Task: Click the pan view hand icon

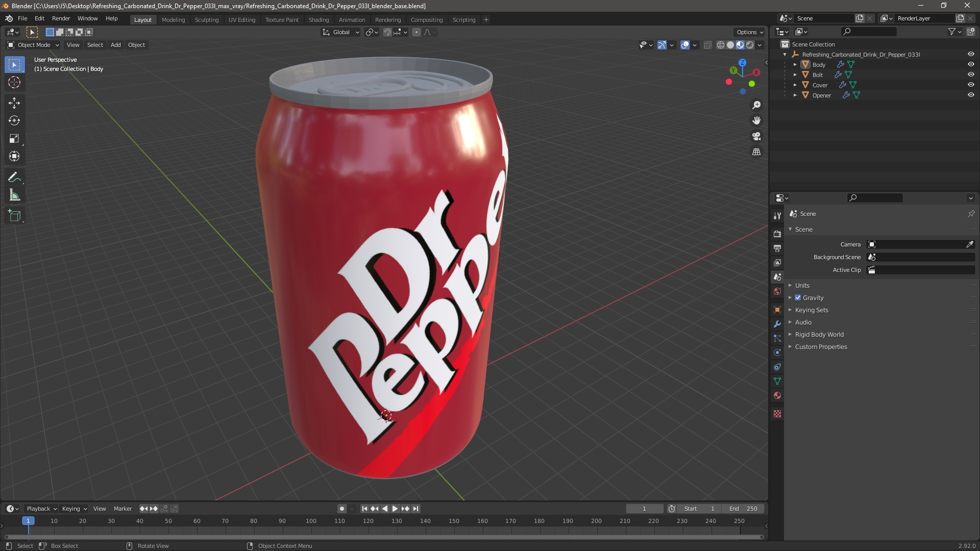Action: pyautogui.click(x=756, y=120)
